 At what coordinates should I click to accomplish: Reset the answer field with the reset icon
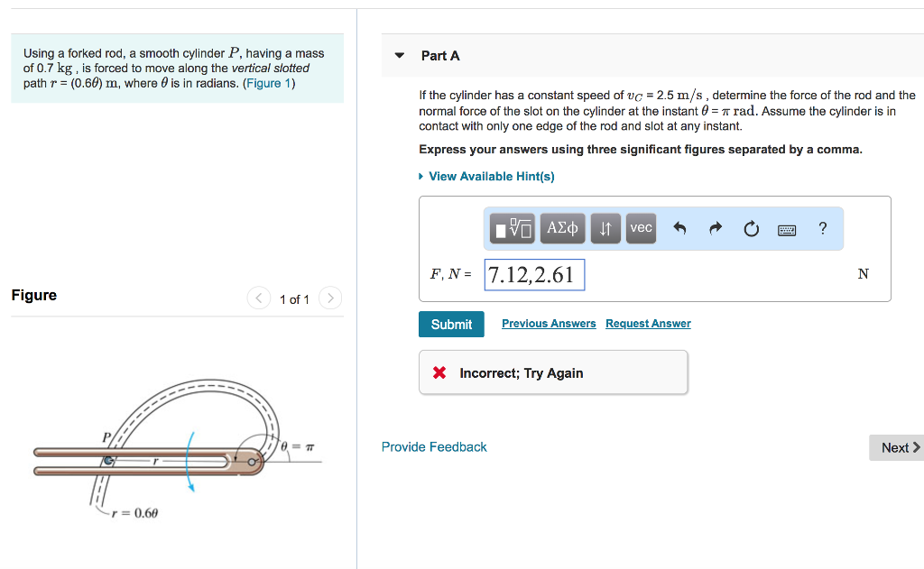751,228
